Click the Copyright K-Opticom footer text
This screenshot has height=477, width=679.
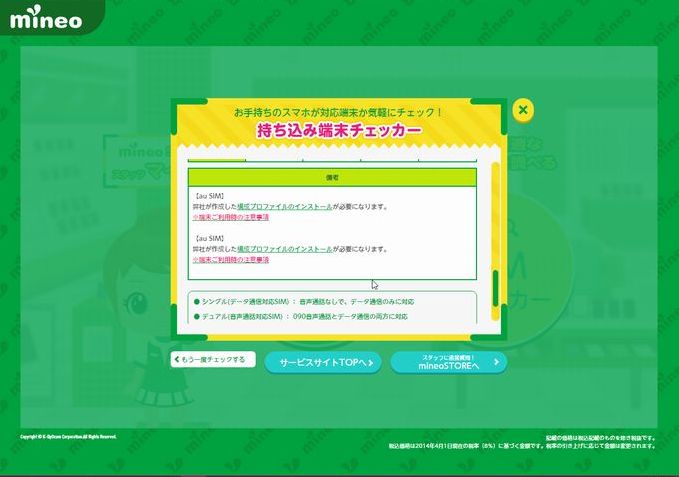point(68,437)
